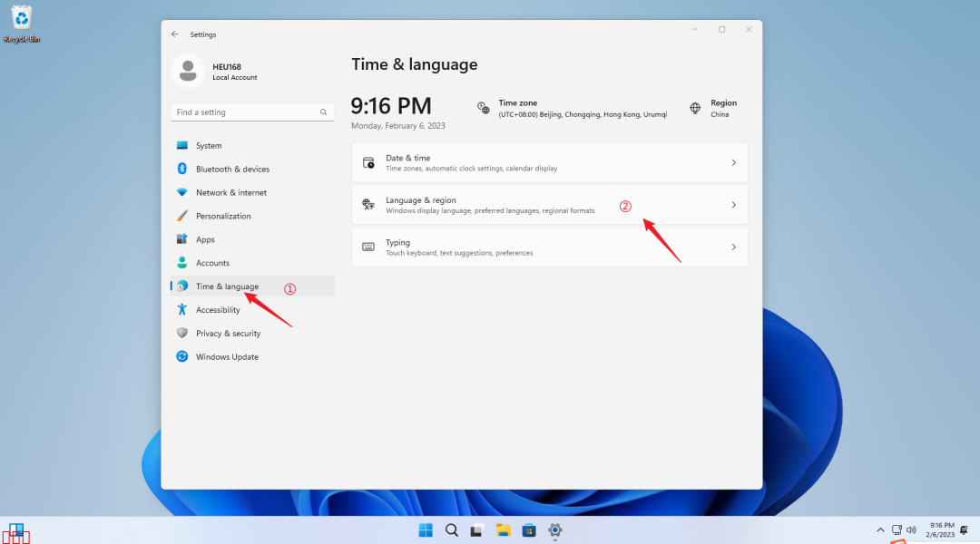This screenshot has width=980, height=544.
Task: Click the HEU168 user avatar icon
Action: point(188,71)
